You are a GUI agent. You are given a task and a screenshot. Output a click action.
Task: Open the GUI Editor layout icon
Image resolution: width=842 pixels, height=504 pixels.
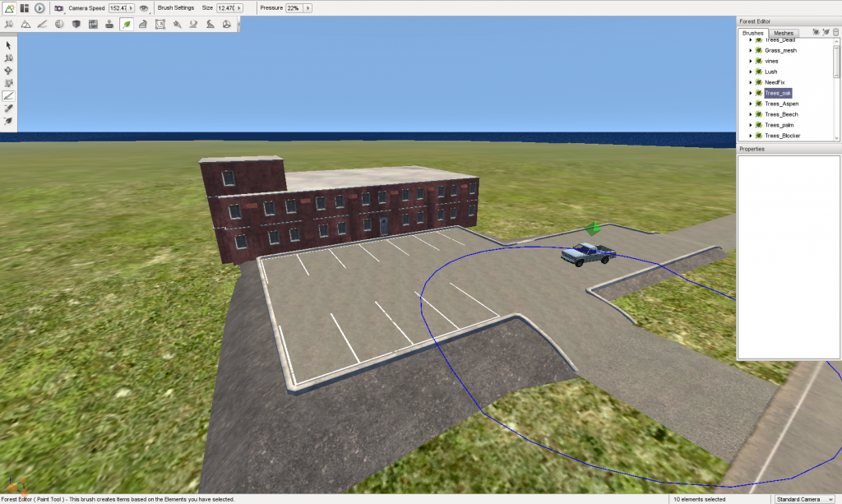click(x=24, y=8)
